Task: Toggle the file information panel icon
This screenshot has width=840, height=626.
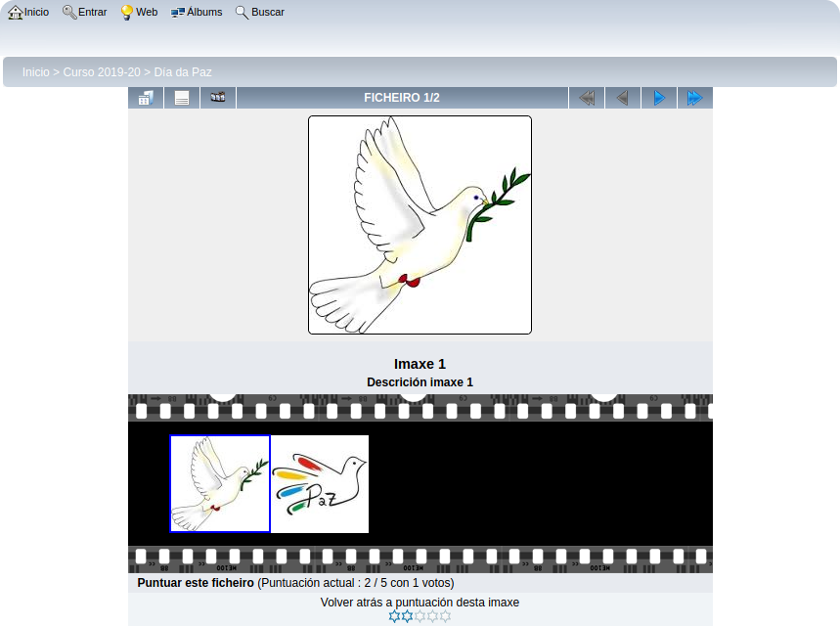Action: [182, 98]
